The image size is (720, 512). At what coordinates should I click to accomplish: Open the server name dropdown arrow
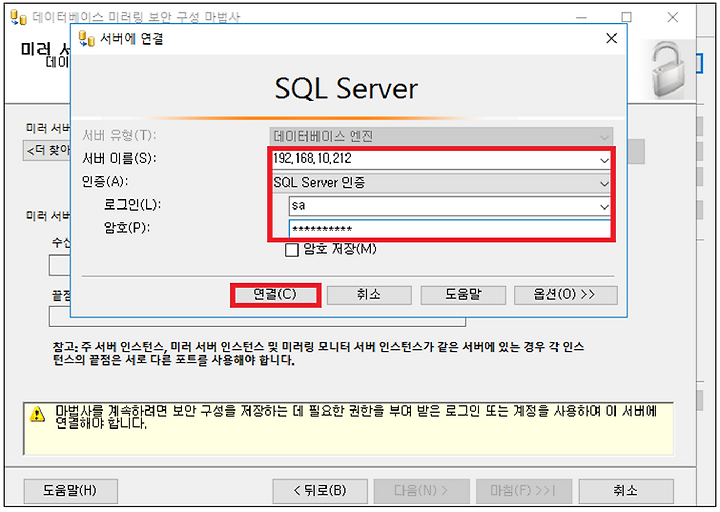[604, 160]
